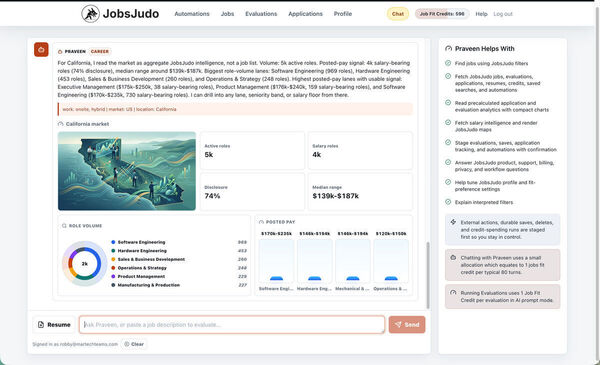Click the paper plane icon on Send

pos(398,324)
